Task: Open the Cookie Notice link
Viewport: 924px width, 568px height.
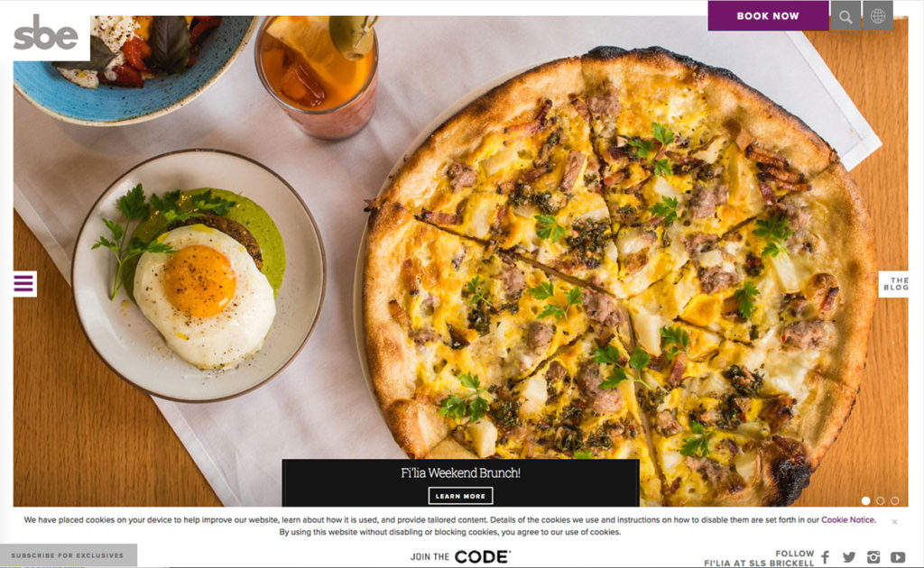Action: [x=847, y=519]
